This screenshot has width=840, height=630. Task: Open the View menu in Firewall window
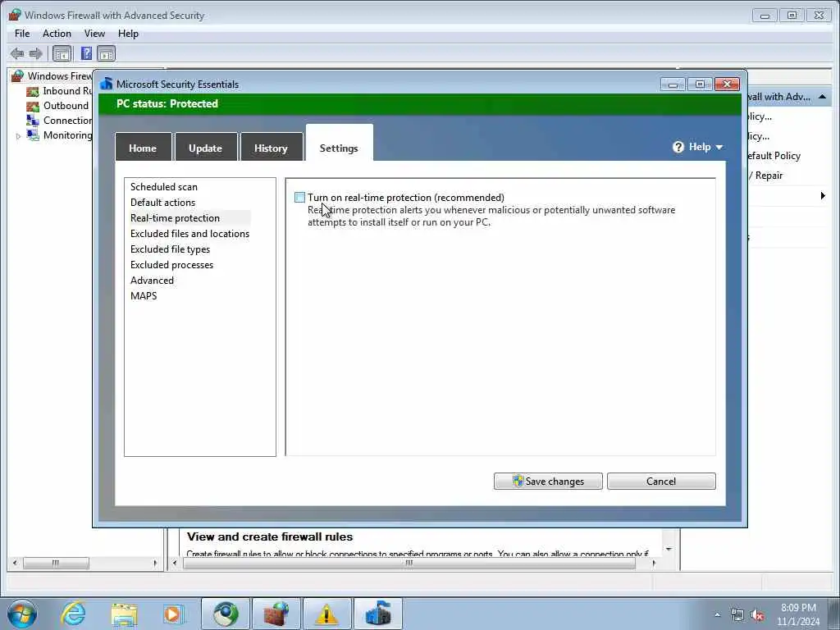click(94, 33)
